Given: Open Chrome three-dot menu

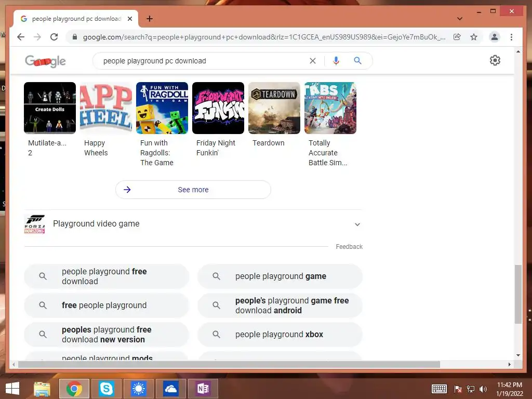Looking at the screenshot, I should click(511, 37).
